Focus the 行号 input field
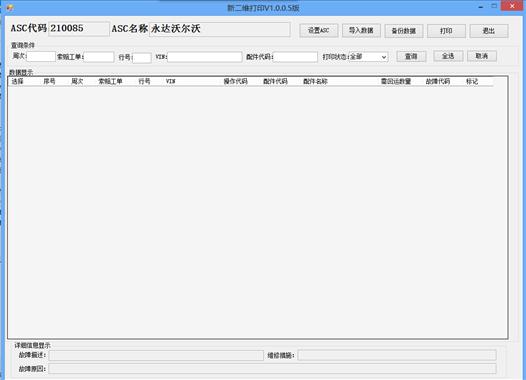This screenshot has width=526, height=380. (142, 58)
